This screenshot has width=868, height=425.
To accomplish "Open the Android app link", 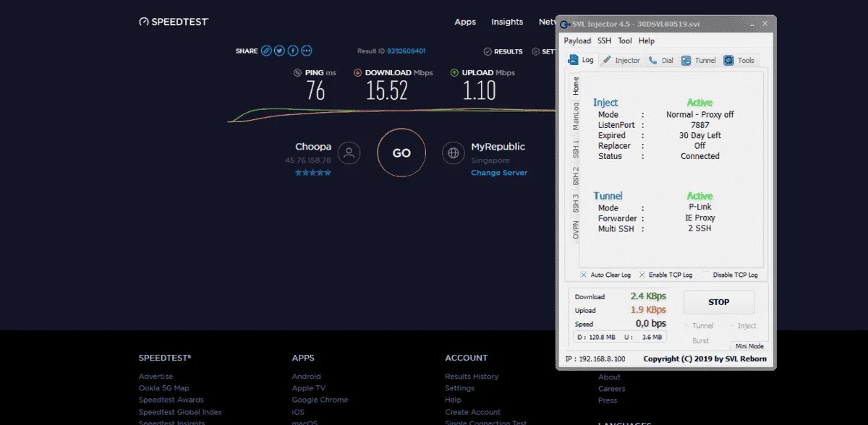I will tap(306, 377).
